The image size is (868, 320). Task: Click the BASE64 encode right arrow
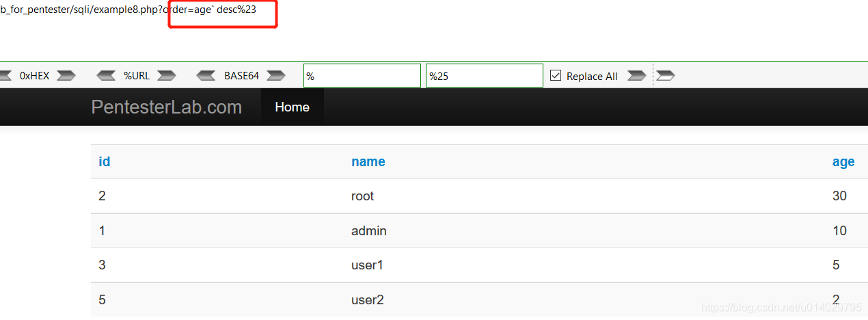point(276,75)
